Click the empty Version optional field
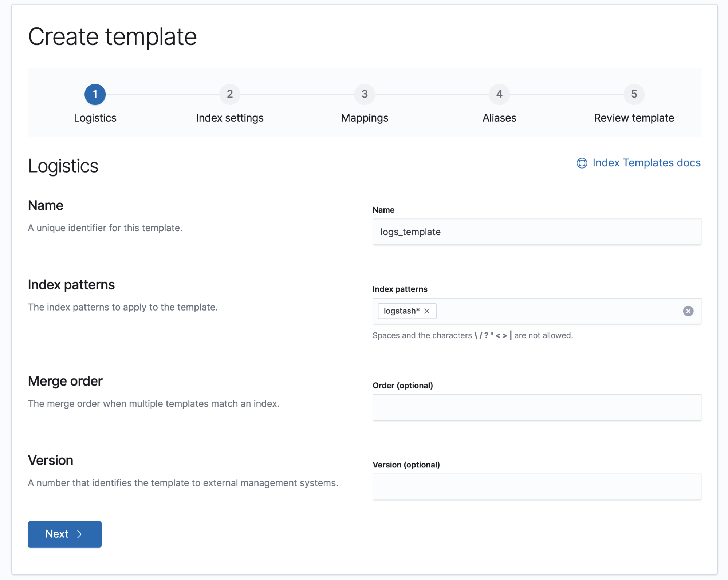Image resolution: width=728 pixels, height=580 pixels. 537,486
